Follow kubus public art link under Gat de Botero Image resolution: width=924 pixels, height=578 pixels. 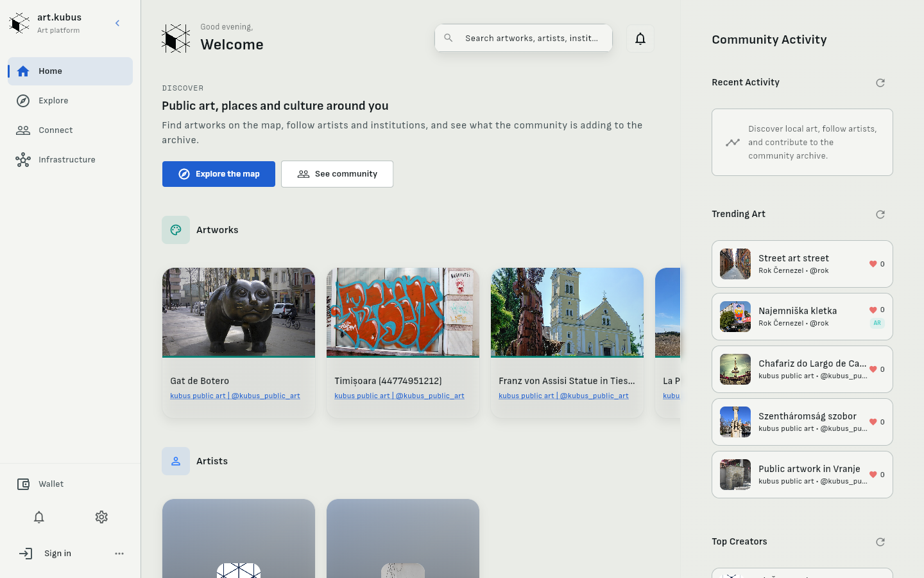coord(235,396)
